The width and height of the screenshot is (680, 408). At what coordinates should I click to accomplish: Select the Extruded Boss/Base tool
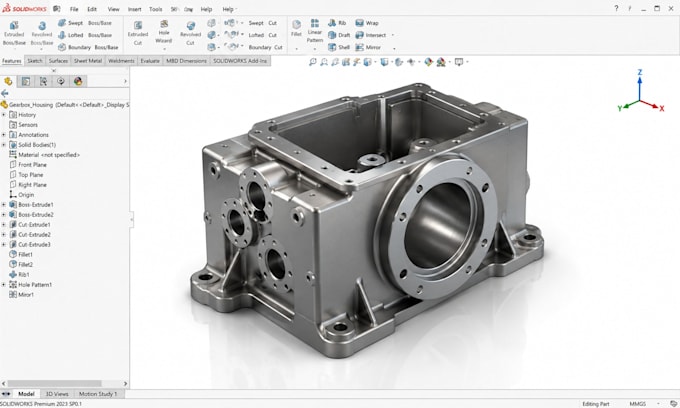click(x=14, y=33)
